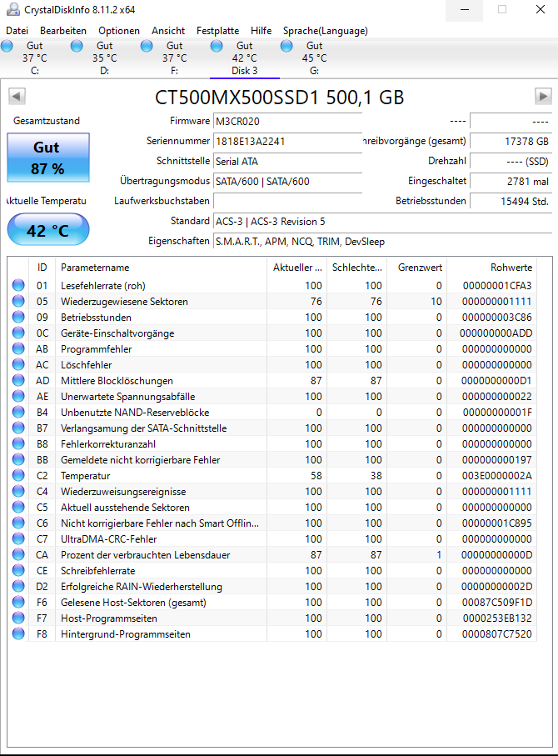Click the Rohwerte column header
Screen dimensions: 558x756
(x=491, y=267)
